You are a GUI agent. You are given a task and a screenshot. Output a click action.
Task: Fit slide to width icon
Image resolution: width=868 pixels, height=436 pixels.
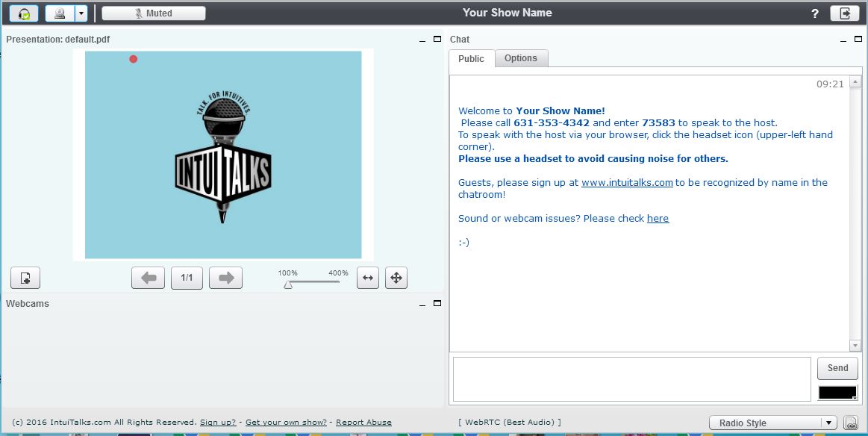coord(368,278)
